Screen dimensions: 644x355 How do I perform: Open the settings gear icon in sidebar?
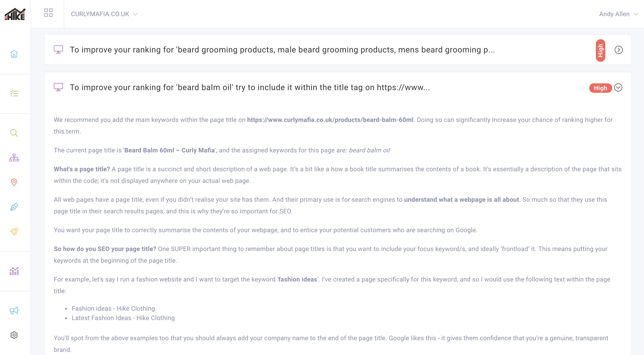pos(14,335)
